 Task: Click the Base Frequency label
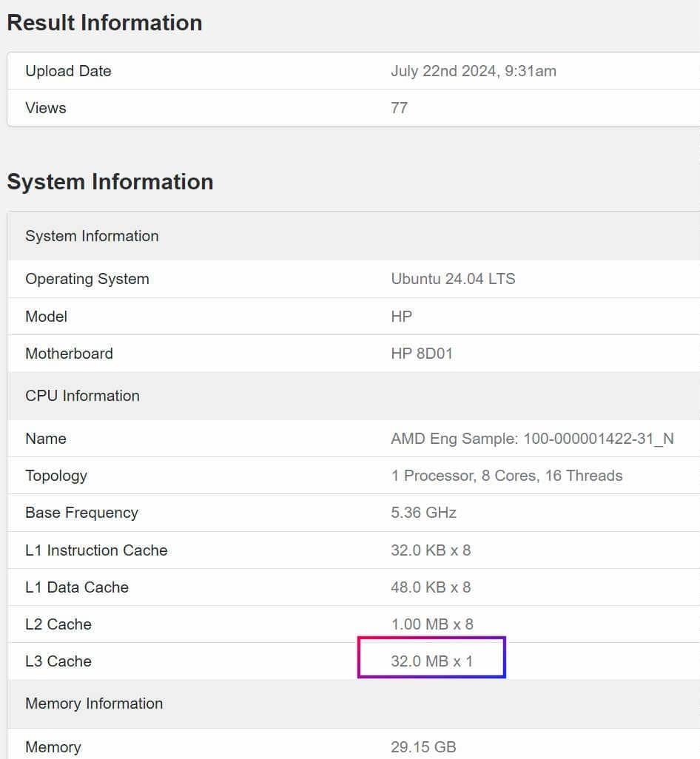[x=82, y=513]
